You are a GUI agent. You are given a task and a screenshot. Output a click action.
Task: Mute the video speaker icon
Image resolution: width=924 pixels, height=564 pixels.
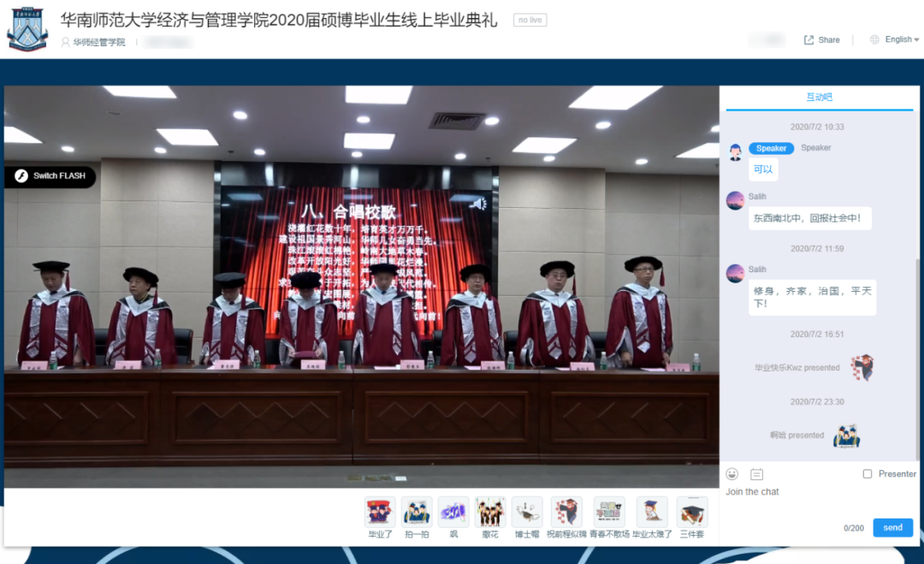coord(478,204)
